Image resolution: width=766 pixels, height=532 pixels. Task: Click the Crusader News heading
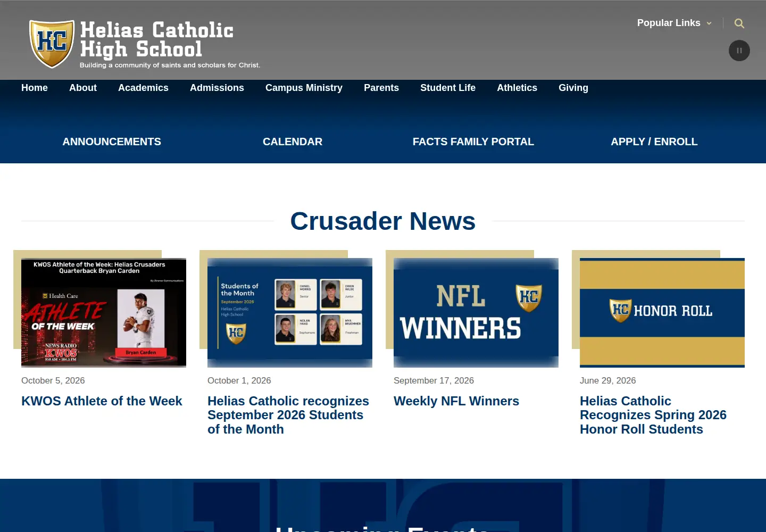(x=383, y=221)
